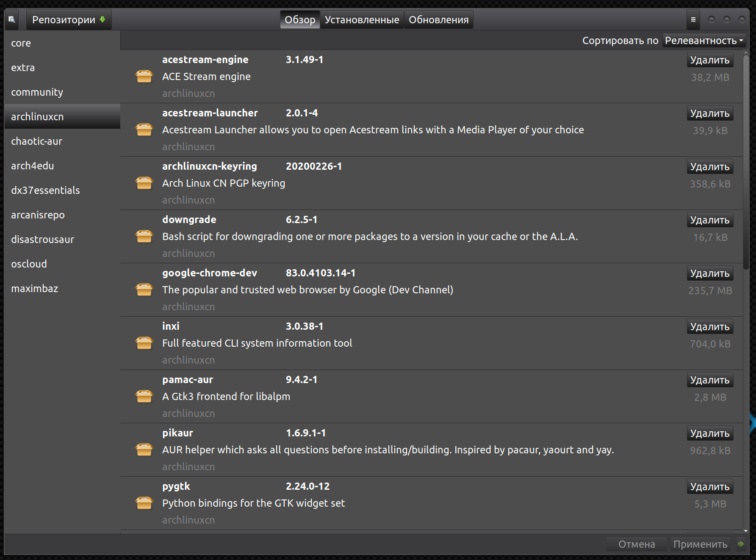Image resolution: width=756 pixels, height=560 pixels.
Task: Click the 'A Gtk3 frontend for libalpm' description
Action: tap(226, 397)
